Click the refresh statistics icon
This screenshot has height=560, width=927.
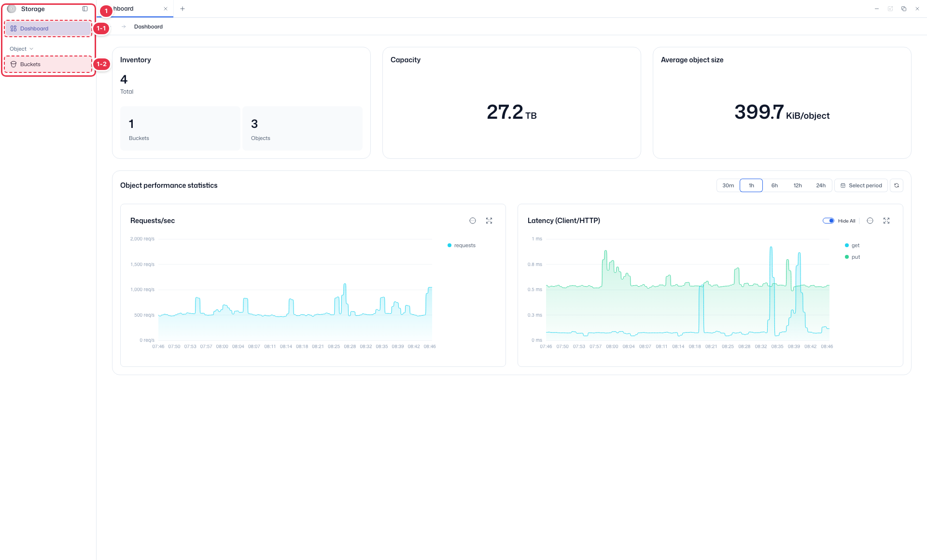[x=897, y=185]
